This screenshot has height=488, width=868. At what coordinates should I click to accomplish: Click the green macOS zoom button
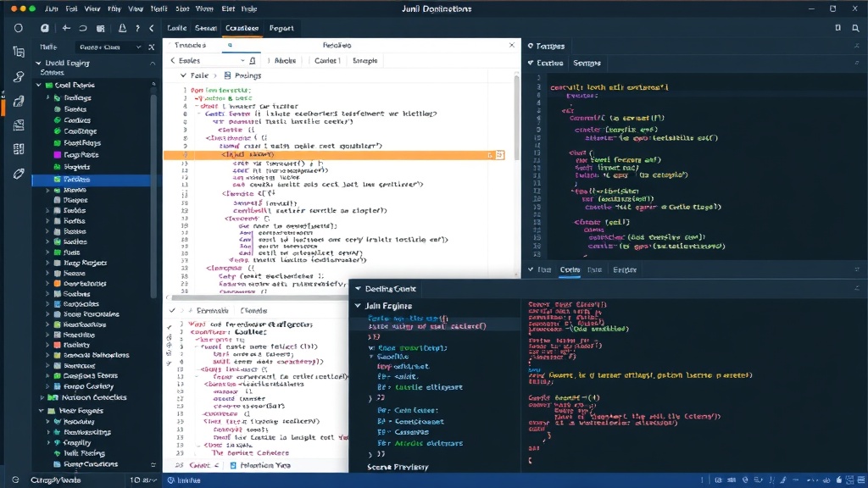click(x=32, y=8)
